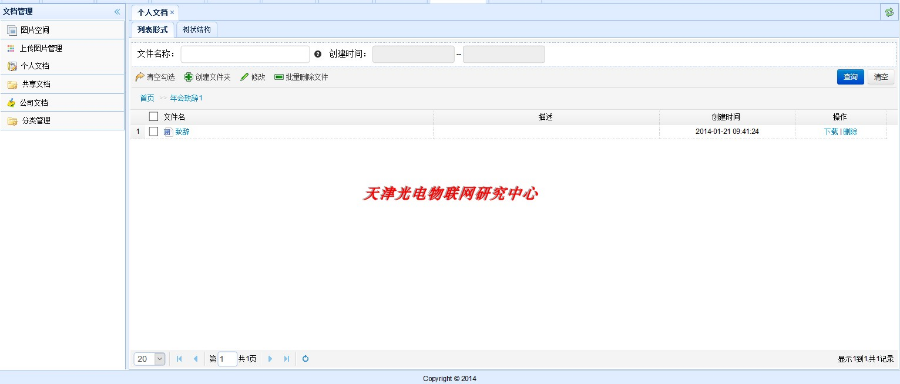Image resolution: width=900 pixels, height=384 pixels.
Task: Click Copyright © 2014 footer text
Action: pos(449,378)
